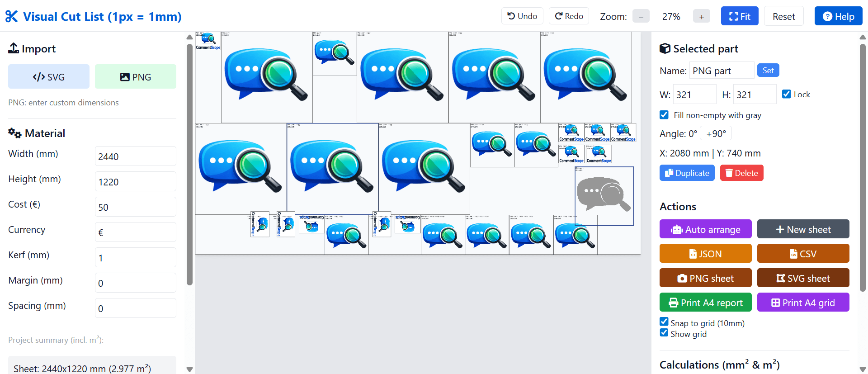Edit the Currency field

pyautogui.click(x=136, y=232)
